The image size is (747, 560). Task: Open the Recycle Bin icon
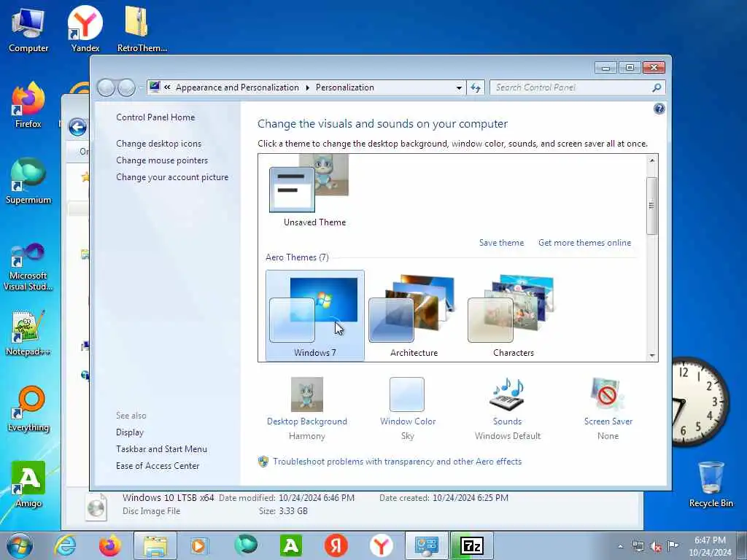(x=711, y=484)
